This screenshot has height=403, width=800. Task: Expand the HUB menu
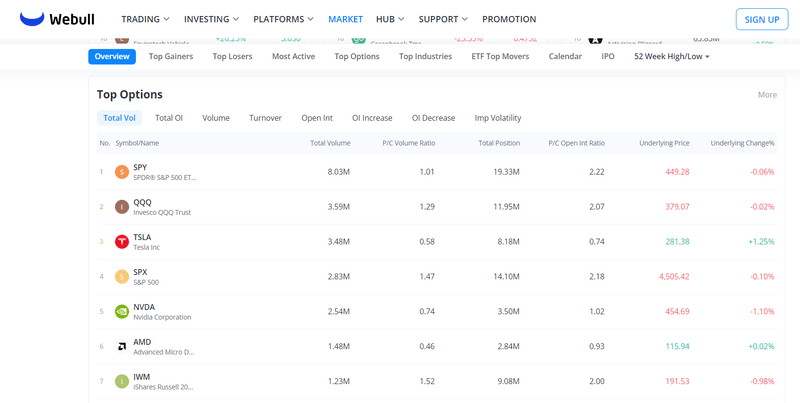click(390, 19)
